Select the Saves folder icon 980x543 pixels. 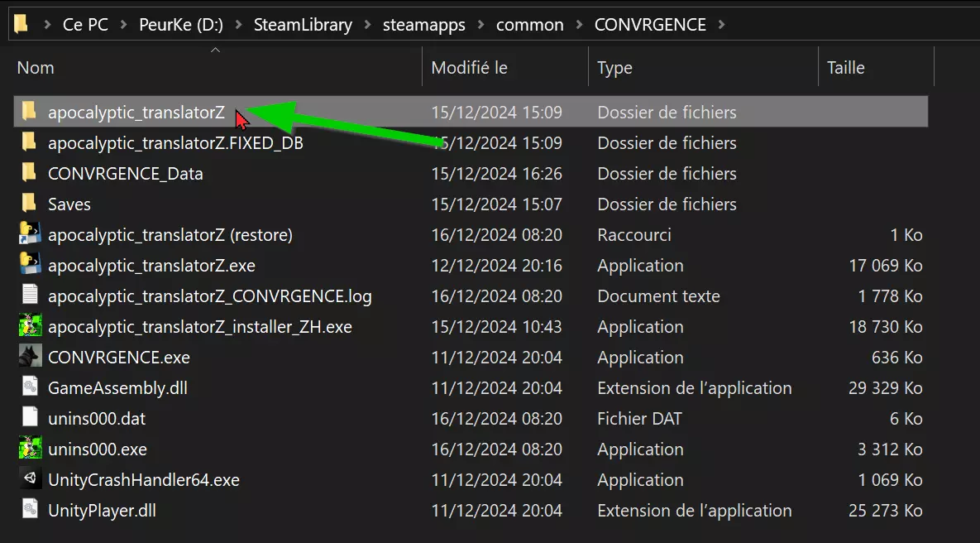pos(29,204)
